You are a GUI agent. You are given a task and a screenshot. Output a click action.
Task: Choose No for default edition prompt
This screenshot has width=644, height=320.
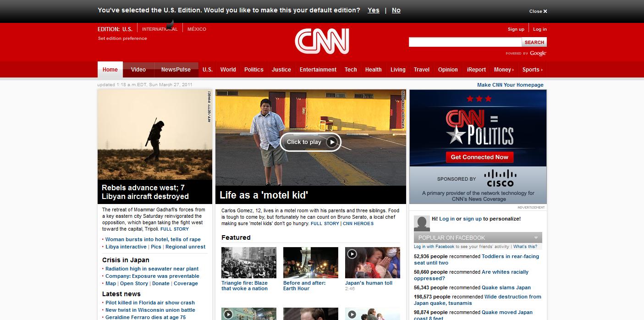[x=396, y=10]
